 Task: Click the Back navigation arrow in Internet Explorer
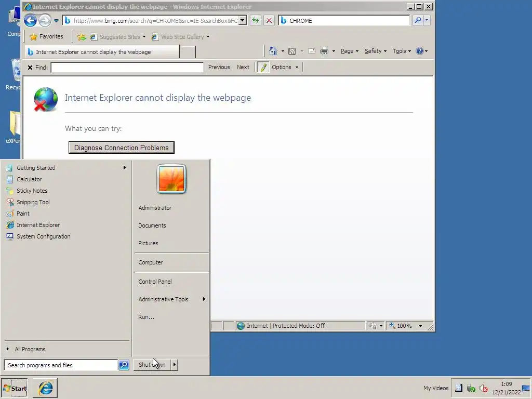30,21
